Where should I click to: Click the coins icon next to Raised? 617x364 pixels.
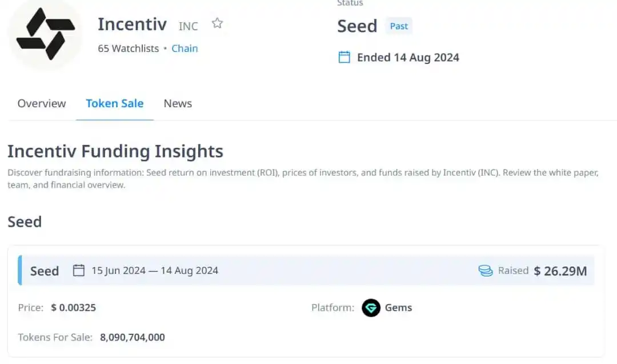click(x=486, y=270)
